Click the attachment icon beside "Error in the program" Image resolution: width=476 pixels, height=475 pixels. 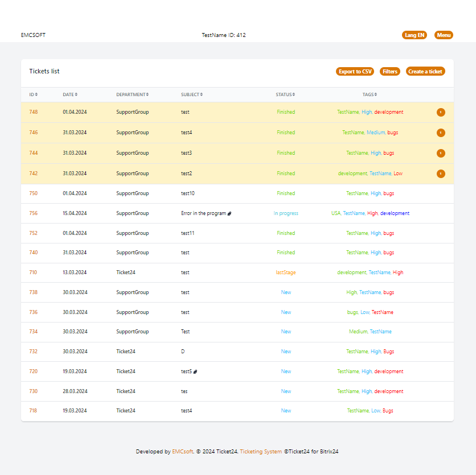229,214
